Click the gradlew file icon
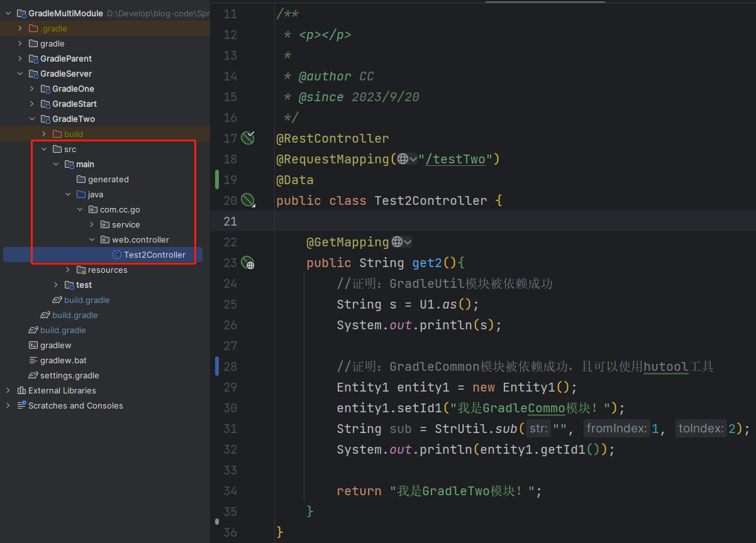This screenshot has width=756, height=543. tap(33, 345)
